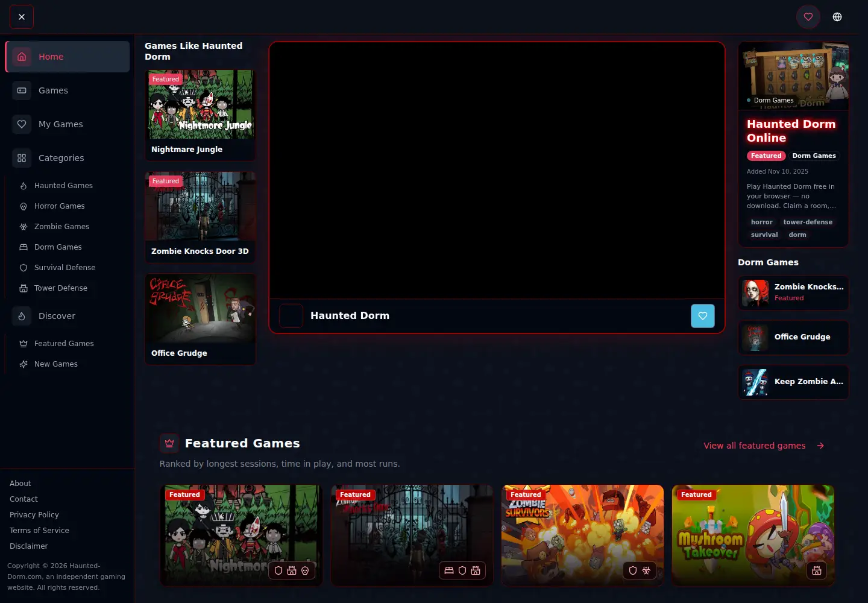Click the arrow next to View all featured games
This screenshot has height=603, width=868.
point(820,446)
